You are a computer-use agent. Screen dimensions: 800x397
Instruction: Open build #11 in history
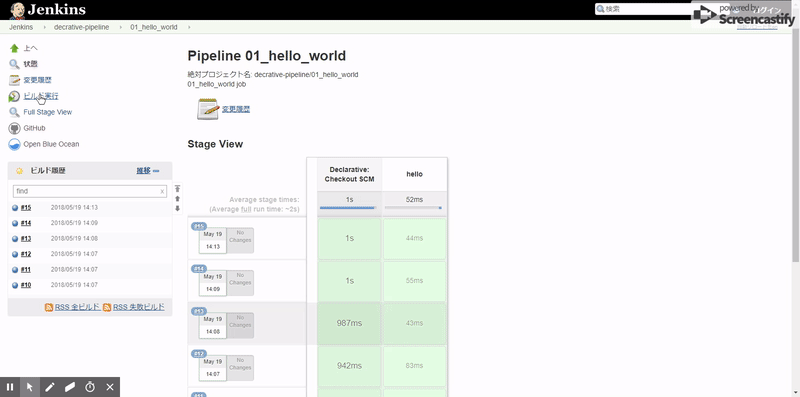pyautogui.click(x=26, y=269)
